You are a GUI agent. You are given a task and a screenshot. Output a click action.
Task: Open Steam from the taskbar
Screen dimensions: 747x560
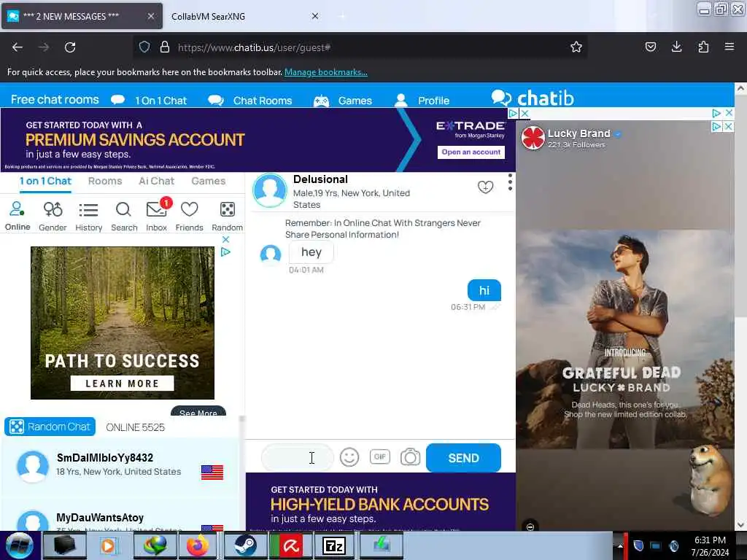[x=245, y=545]
